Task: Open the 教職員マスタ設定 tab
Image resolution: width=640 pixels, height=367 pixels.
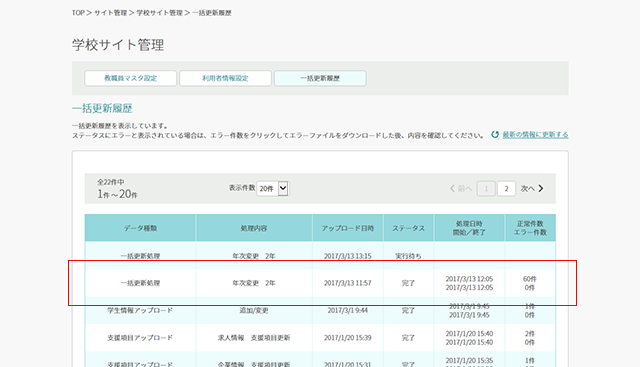Action: (131, 78)
